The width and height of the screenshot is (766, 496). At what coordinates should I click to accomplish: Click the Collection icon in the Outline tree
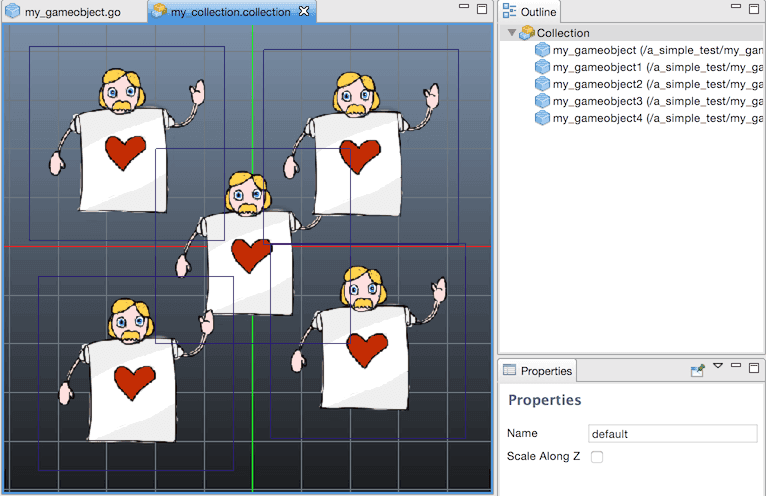(527, 33)
